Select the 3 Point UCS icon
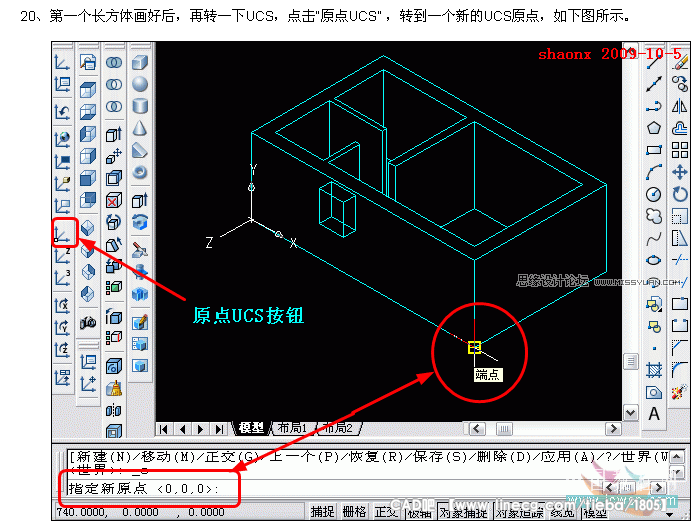Image resolution: width=696 pixels, height=522 pixels. (x=62, y=278)
